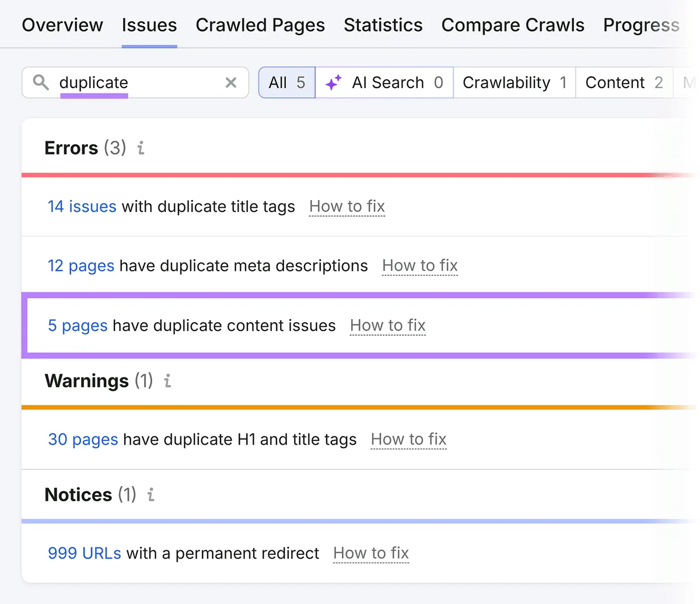Open the Progress tab
This screenshot has width=700, height=604.
coord(641,25)
